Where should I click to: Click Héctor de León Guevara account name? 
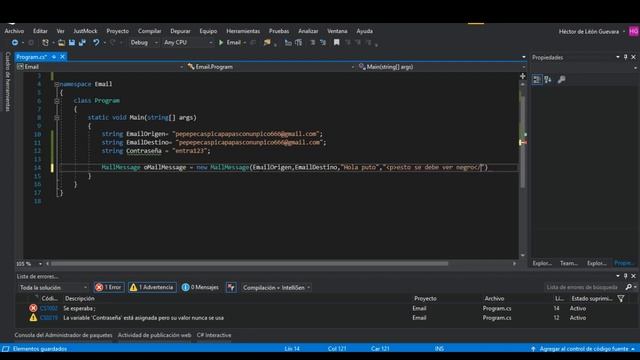589,31
